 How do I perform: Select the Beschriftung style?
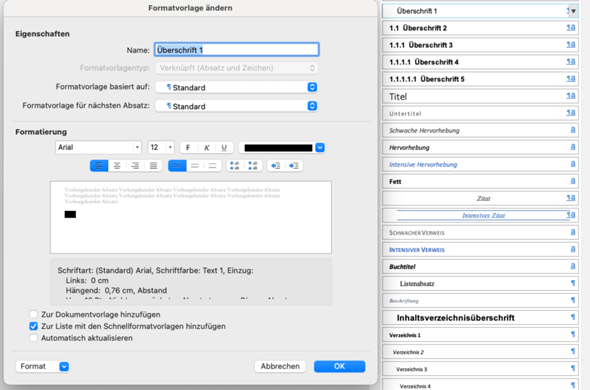coord(480,300)
